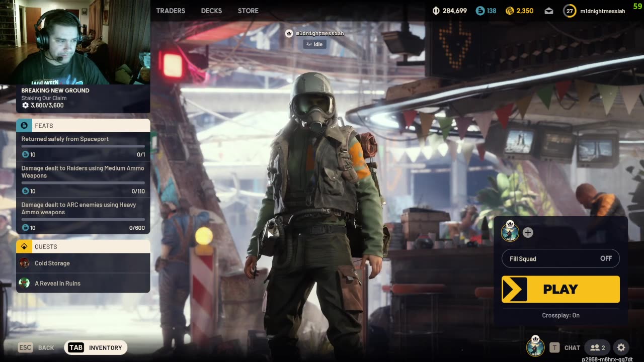
Task: Click the level 27 badge
Action: coord(570,11)
